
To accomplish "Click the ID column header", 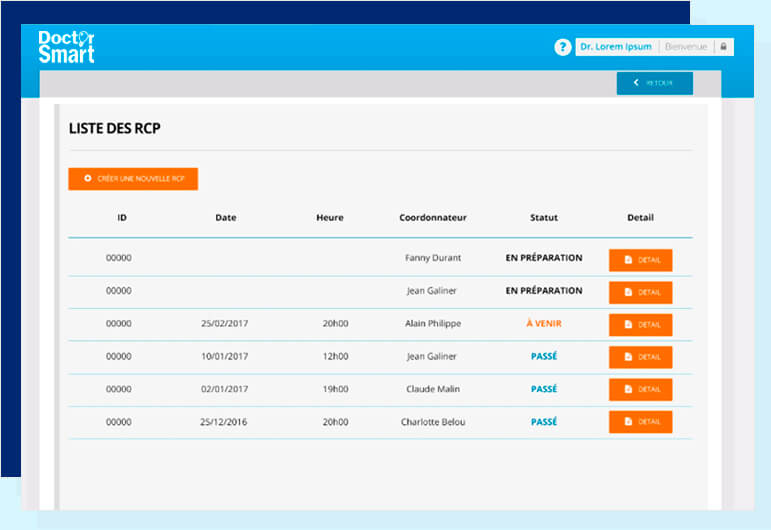I will point(121,218).
